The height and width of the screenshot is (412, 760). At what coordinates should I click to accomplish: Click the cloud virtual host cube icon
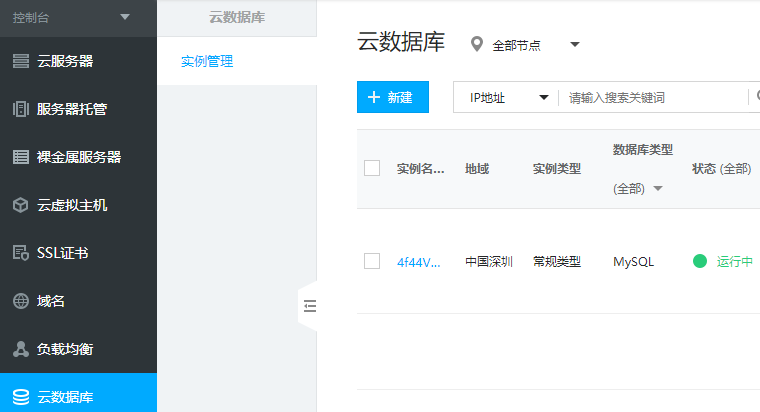[x=20, y=205]
